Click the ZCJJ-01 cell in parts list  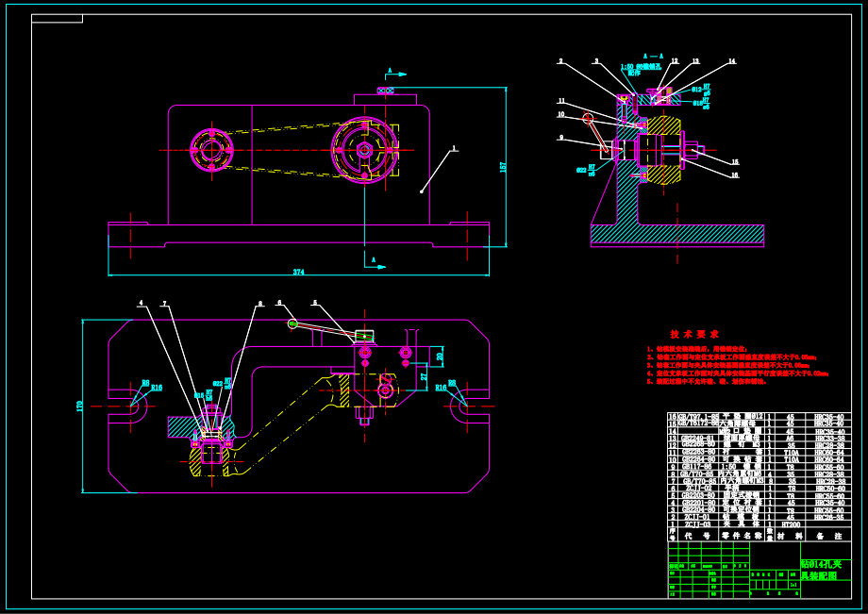(x=696, y=517)
